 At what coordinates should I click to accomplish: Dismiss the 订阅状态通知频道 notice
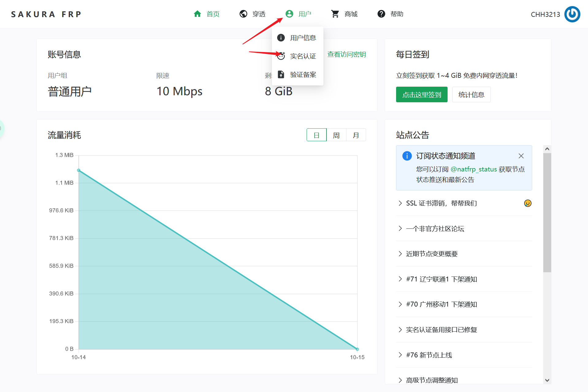[x=521, y=156]
